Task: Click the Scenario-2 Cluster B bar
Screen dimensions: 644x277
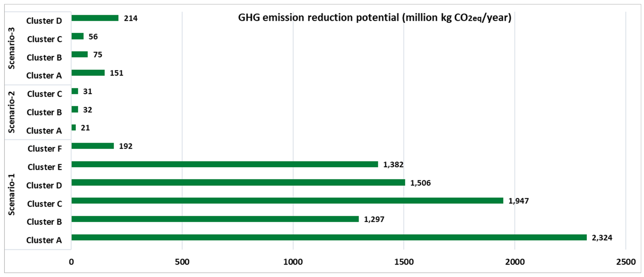Action: [75, 109]
